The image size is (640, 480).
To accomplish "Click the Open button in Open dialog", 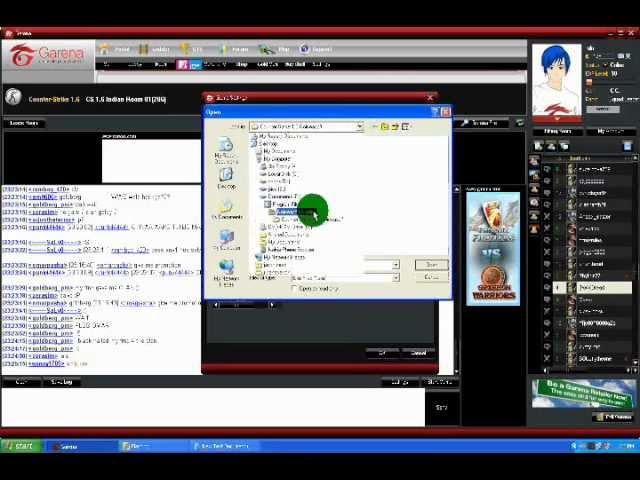I will pyautogui.click(x=431, y=265).
